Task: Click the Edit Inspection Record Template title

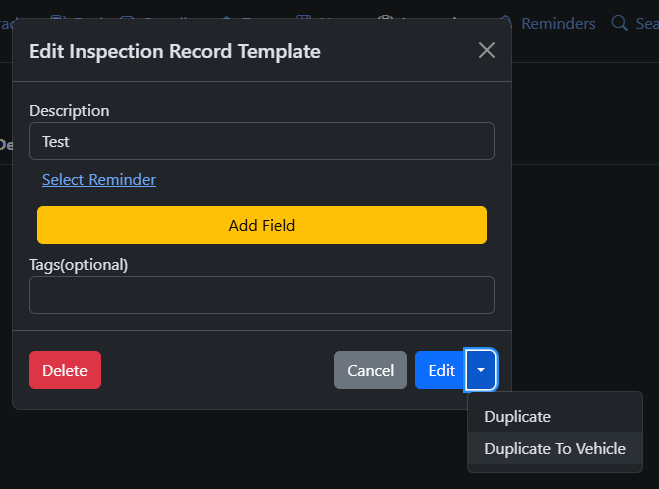Action: tap(175, 50)
